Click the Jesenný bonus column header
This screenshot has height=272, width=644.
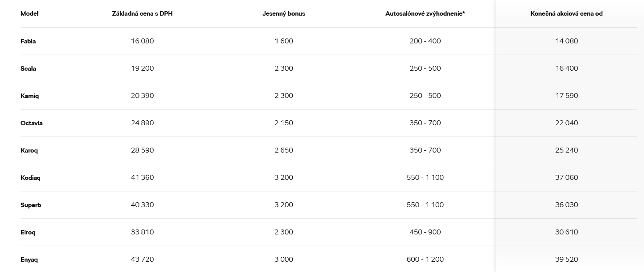284,13
